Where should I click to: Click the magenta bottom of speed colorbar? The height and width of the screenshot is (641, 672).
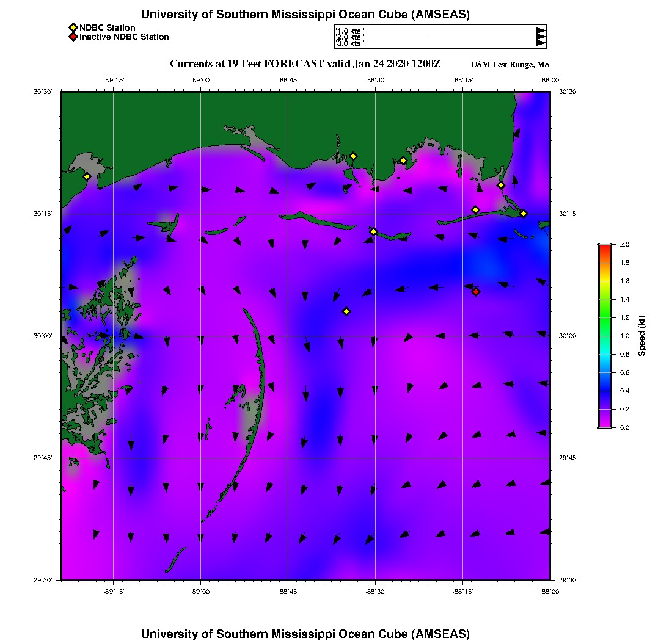point(604,423)
